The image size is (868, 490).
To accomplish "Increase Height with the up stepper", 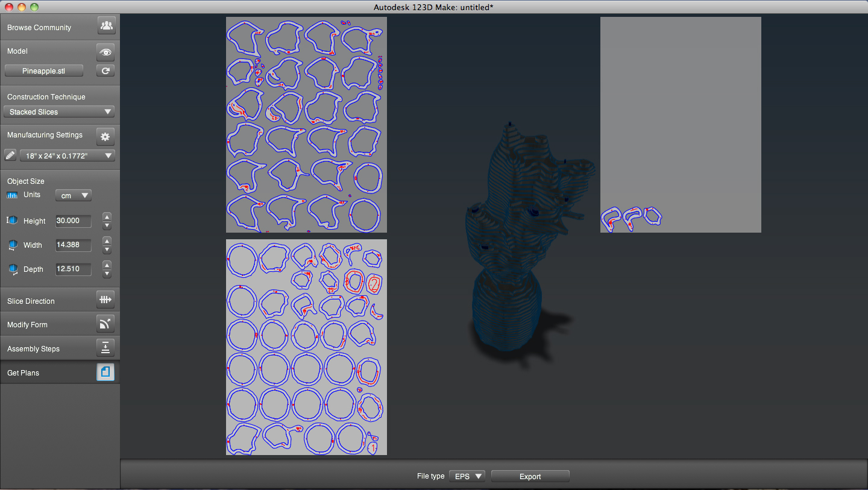I will 107,216.
